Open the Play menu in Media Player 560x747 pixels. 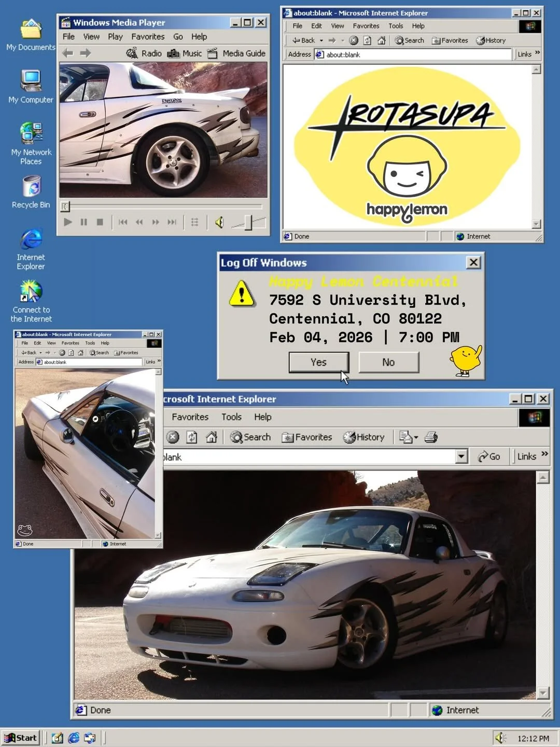pyautogui.click(x=115, y=36)
